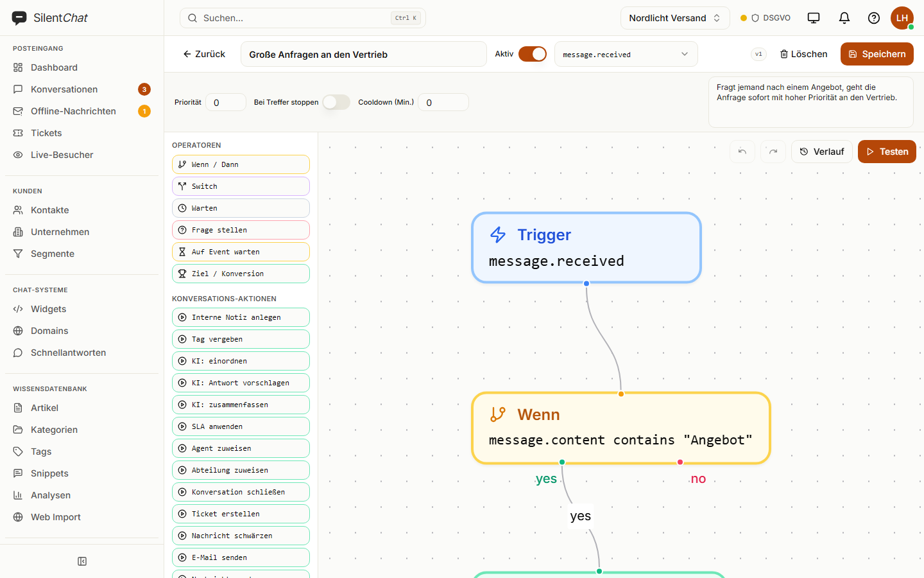This screenshot has width=924, height=578.
Task: Run the rule with Testen
Action: [887, 152]
